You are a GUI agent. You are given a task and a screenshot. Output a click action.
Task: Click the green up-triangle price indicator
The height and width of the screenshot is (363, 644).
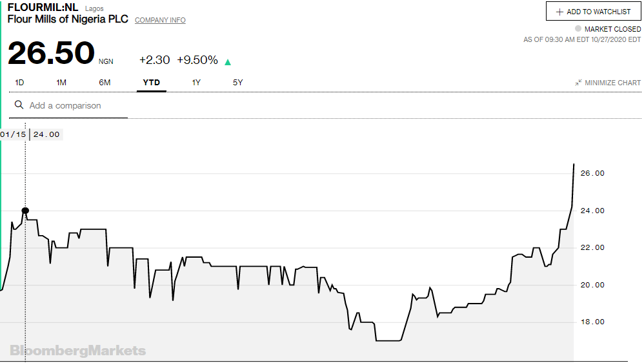point(228,62)
